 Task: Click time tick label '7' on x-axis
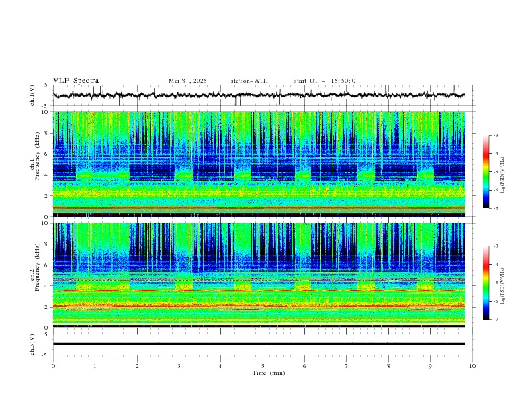(347, 366)
